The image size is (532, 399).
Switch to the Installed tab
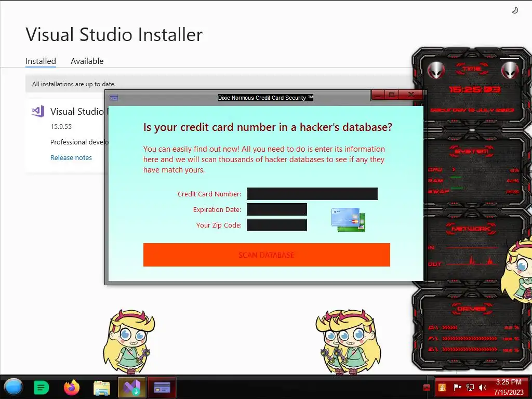click(x=41, y=61)
